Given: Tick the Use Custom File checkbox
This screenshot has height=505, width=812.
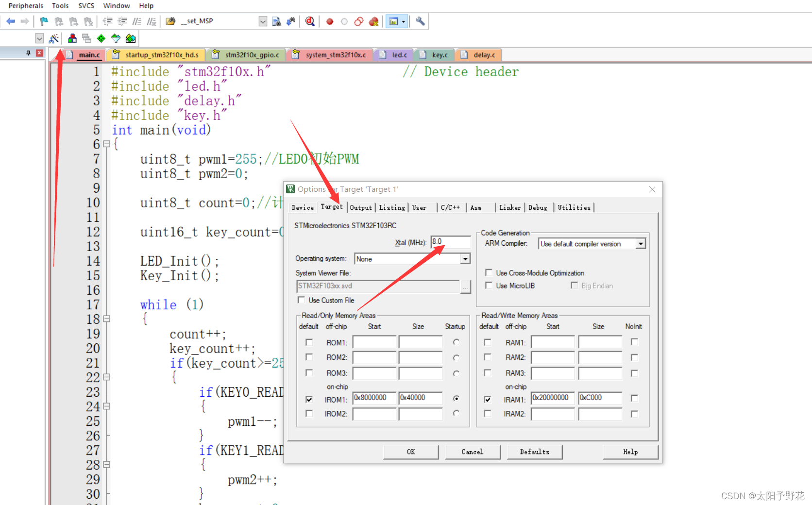Looking at the screenshot, I should tap(301, 300).
